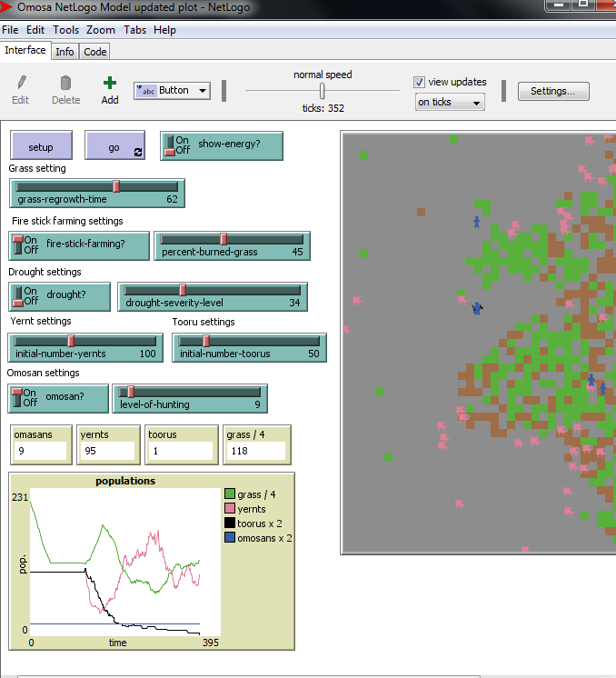616x678 pixels.
Task: Select the grass / 4 monitor showing 118
Action: click(257, 445)
